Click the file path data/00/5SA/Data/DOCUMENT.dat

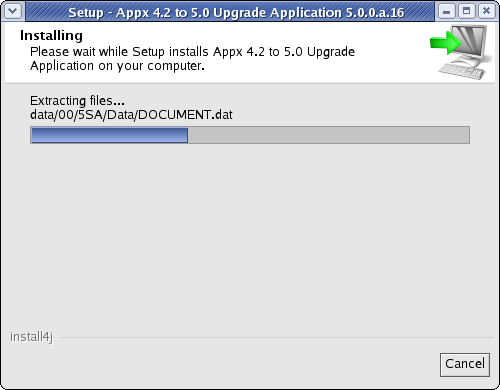[131, 115]
